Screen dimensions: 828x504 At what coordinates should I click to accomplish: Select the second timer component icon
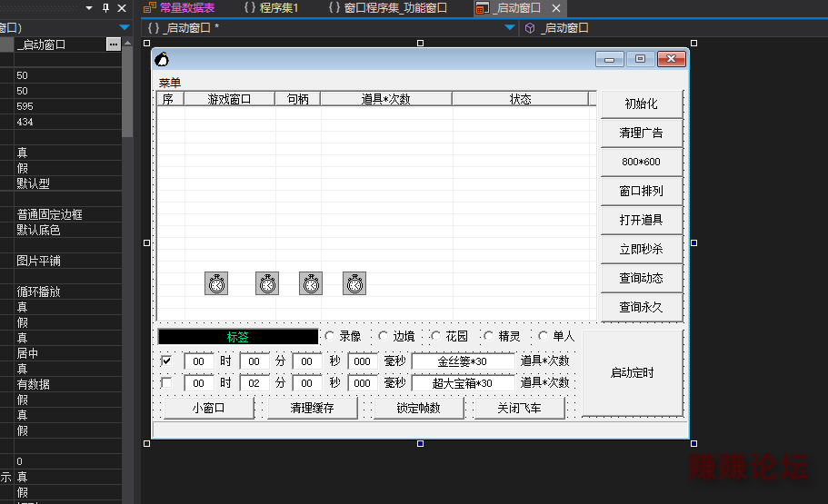pos(267,283)
